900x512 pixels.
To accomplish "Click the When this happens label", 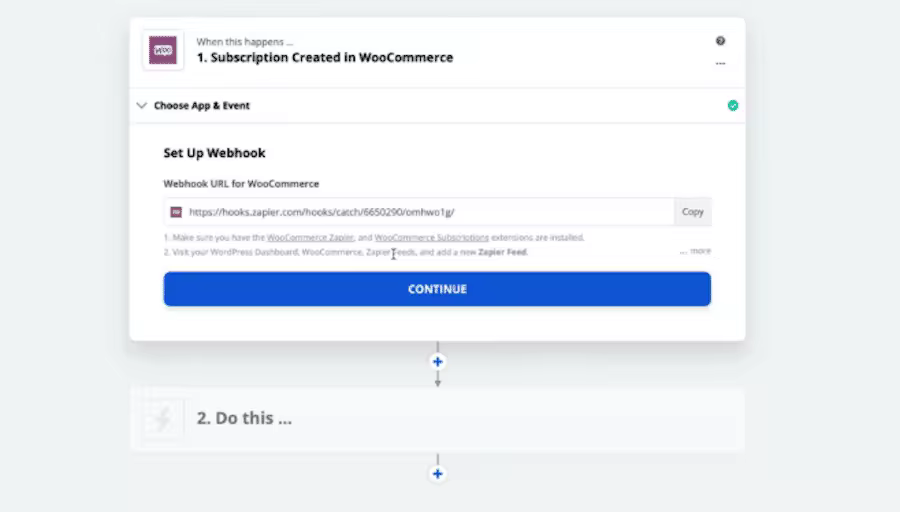I will pyautogui.click(x=245, y=41).
